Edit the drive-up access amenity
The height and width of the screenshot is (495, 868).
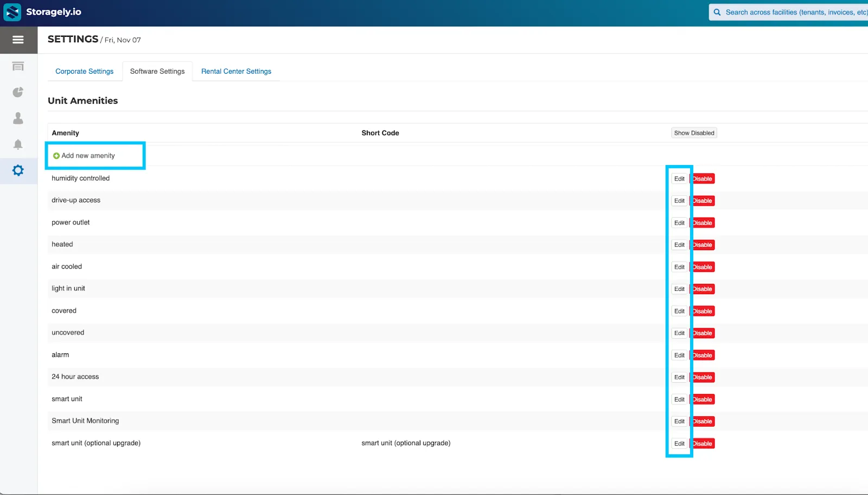click(x=679, y=201)
